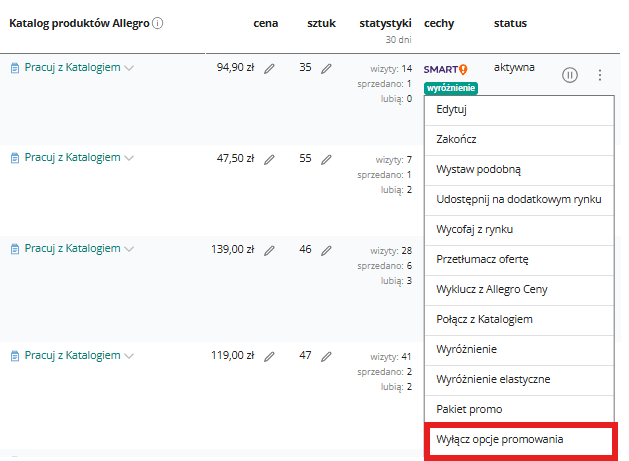Choose Pakiet promo menu entry
Screen dimensions: 629x461
click(519, 410)
